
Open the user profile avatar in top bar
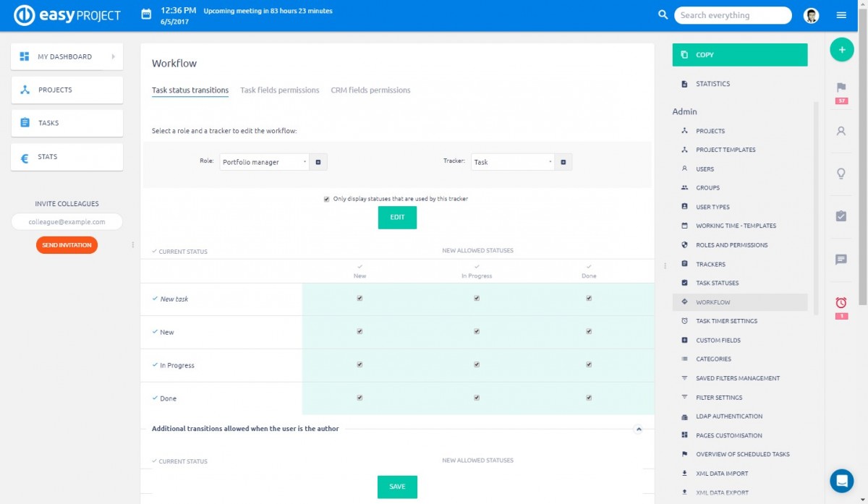pos(812,15)
